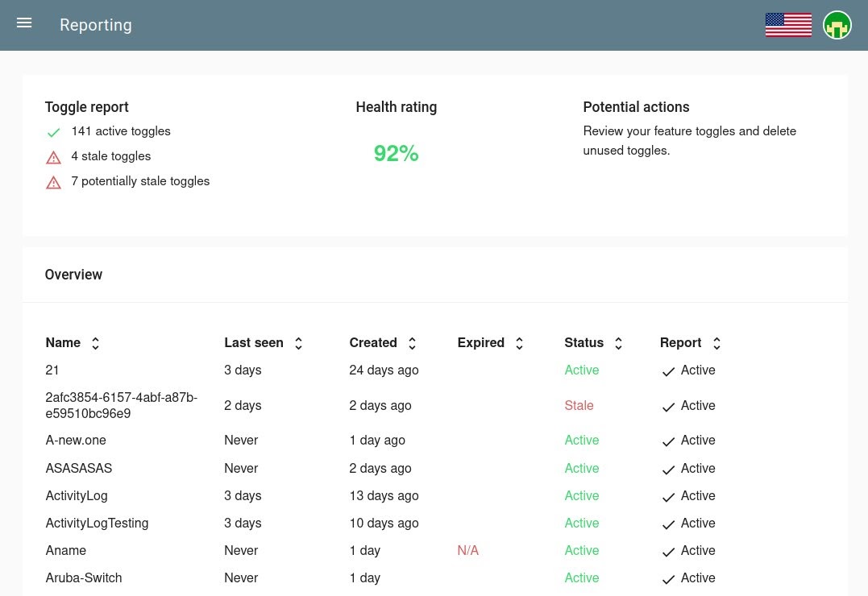Click the 92% health rating value

396,153
